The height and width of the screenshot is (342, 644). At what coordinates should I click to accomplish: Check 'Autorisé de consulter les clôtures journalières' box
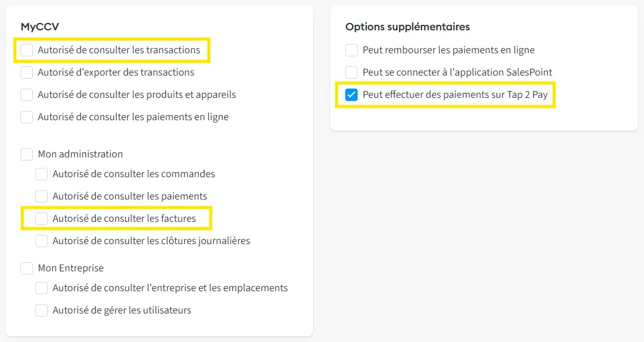coord(42,241)
